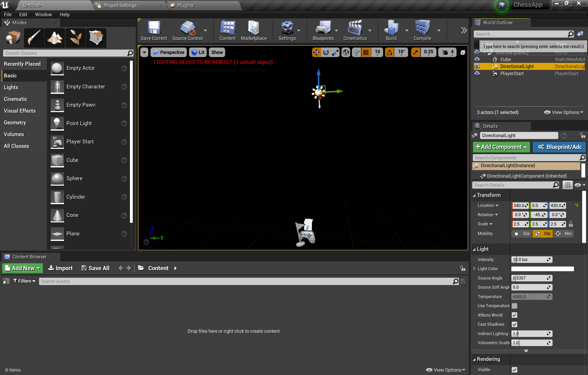
Task: Click the Foliage tool icon
Action: [x=75, y=37]
